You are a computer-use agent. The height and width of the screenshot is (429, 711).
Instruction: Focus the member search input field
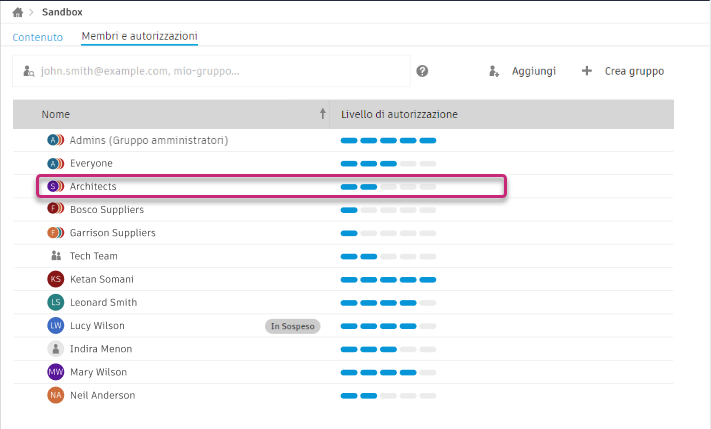coord(211,71)
